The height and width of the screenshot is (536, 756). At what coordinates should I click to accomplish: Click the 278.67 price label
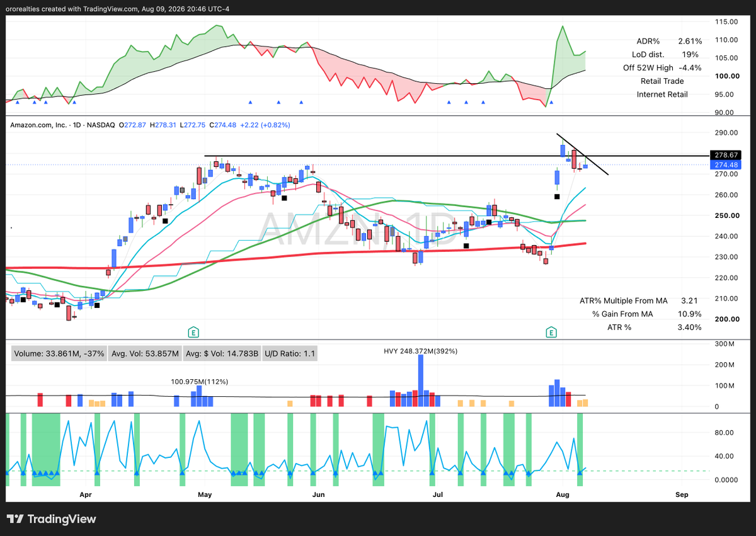726,155
